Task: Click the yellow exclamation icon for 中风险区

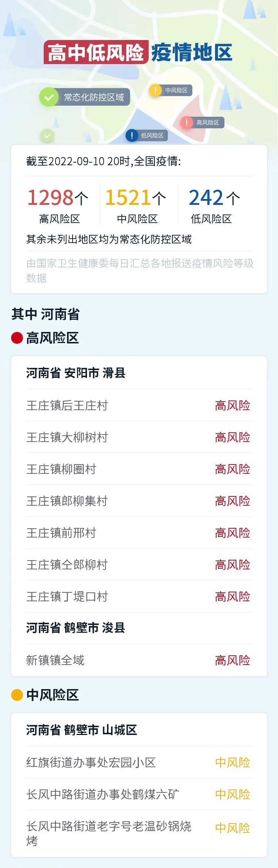Action: [x=155, y=90]
